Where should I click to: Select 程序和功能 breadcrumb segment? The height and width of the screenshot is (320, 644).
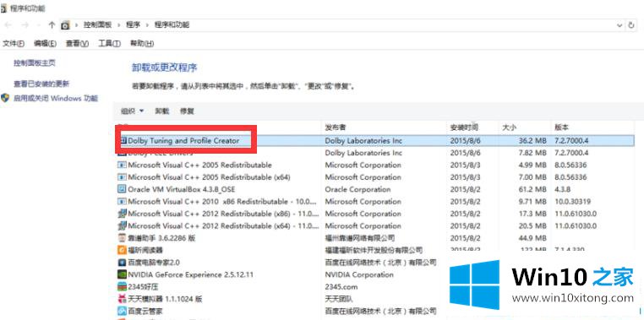(172, 25)
